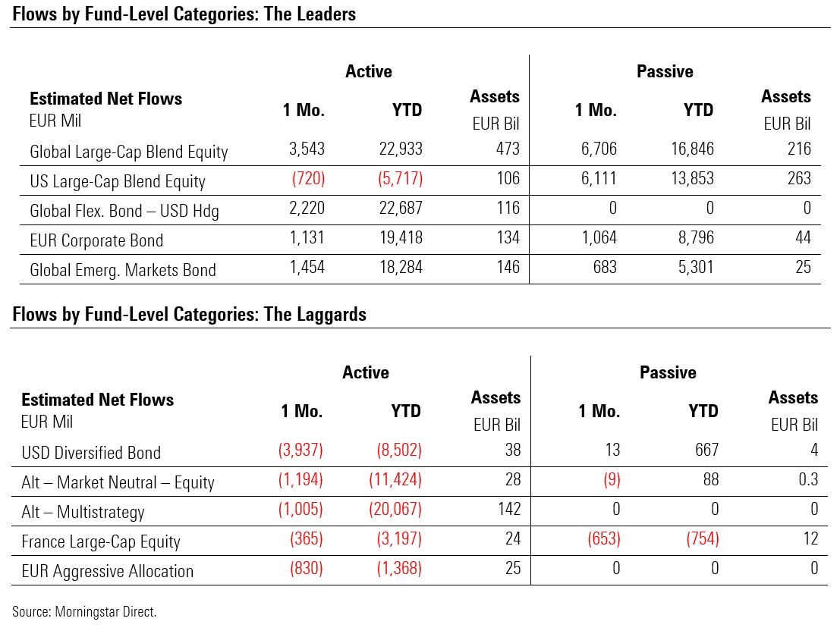Select the Alt – Multistrategy row label
840x634 pixels.
coord(83,512)
